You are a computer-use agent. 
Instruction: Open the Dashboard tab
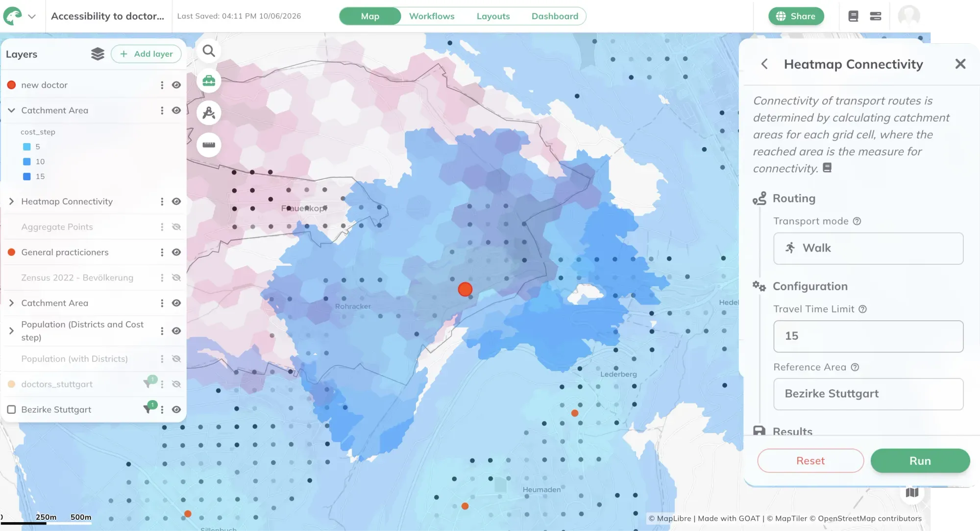click(x=555, y=16)
